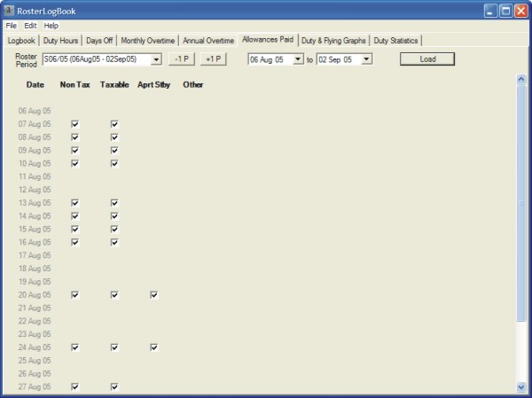The height and width of the screenshot is (398, 532).
Task: Open the Edit menu
Action: (30, 26)
